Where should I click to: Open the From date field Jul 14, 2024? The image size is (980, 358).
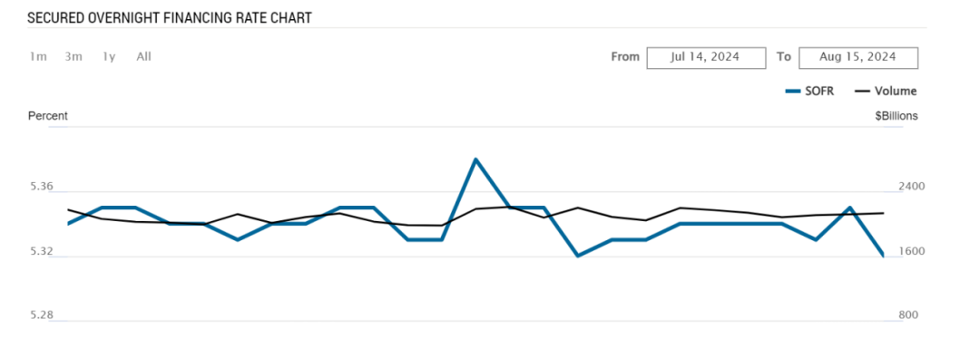point(706,57)
